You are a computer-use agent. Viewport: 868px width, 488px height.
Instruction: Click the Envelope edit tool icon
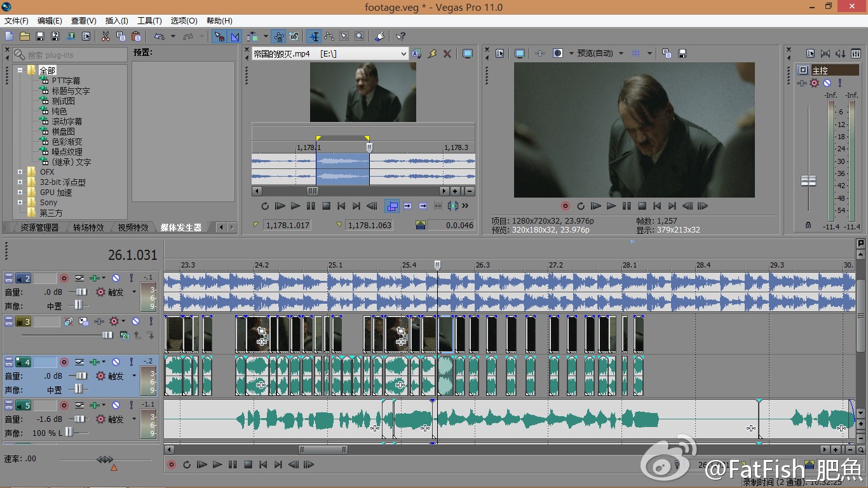pyautogui.click(x=329, y=36)
